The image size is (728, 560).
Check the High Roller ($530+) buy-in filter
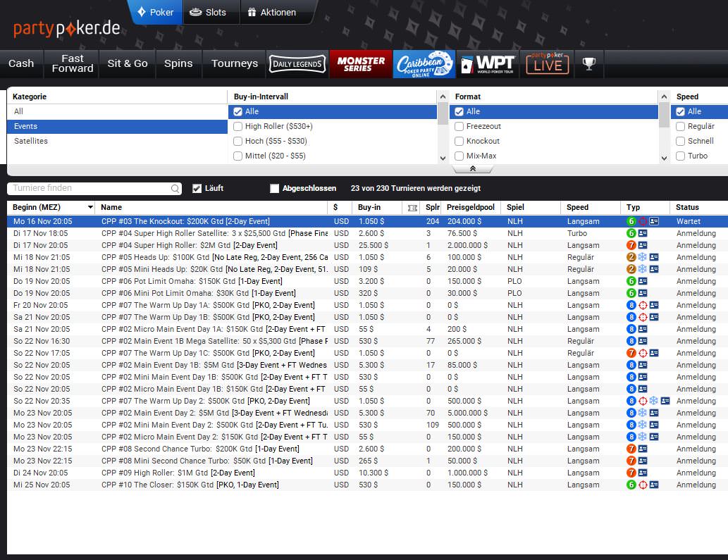tap(238, 126)
